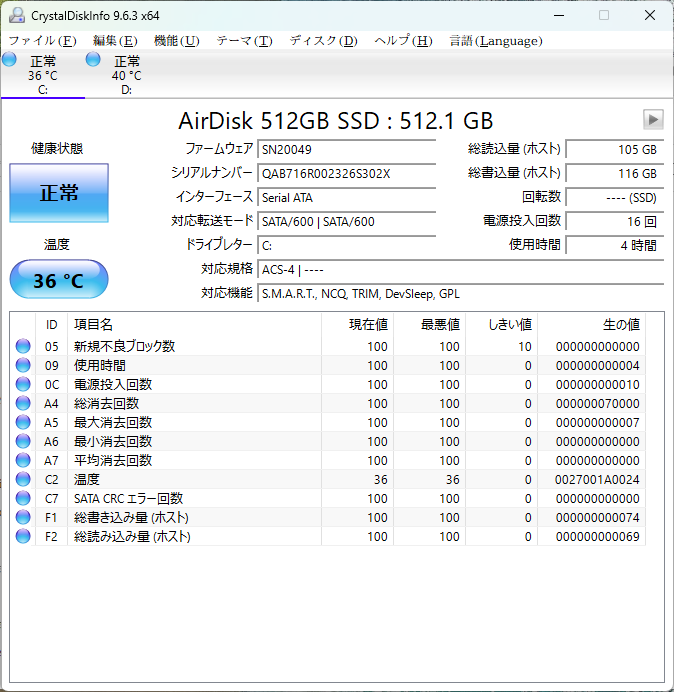Screen dimensions: 674x692
Task: Click the serial number field QAB716R002326S302X
Action: click(347, 173)
